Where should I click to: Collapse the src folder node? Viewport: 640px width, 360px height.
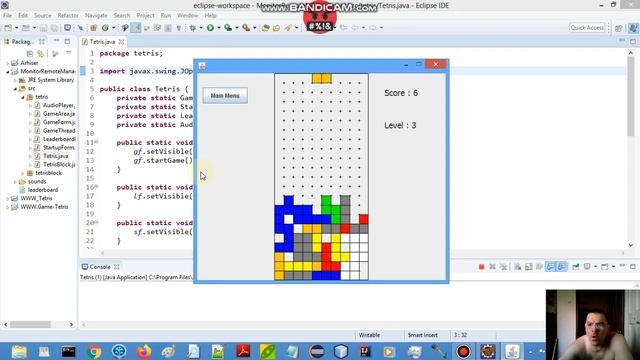(15, 89)
